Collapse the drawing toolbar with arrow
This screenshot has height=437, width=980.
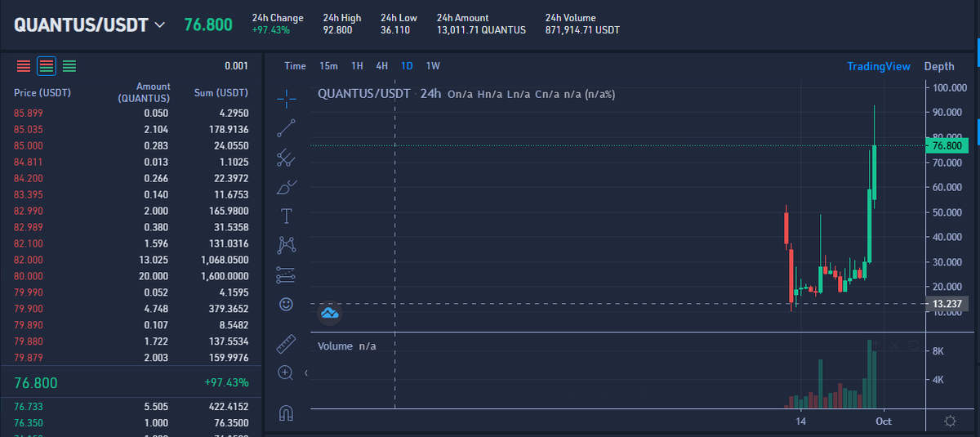coord(307,373)
